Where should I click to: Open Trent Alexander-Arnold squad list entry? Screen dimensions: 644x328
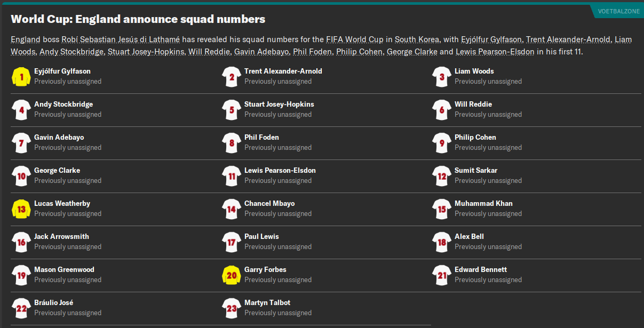tap(283, 71)
